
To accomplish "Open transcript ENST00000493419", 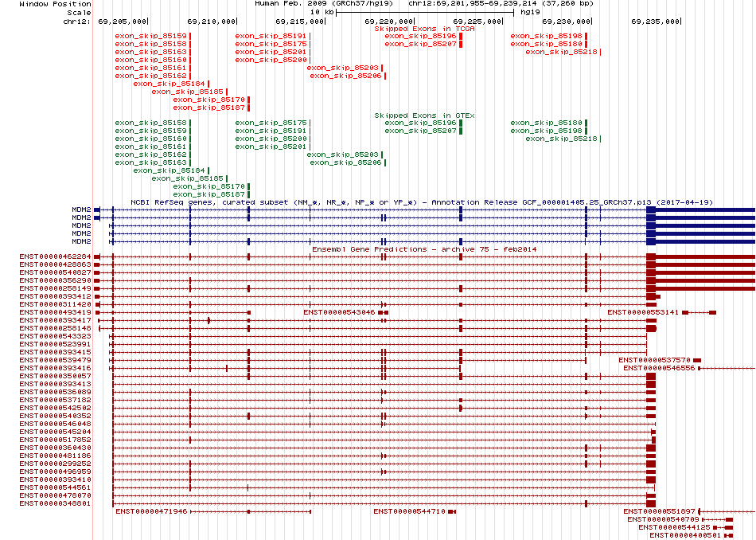I will 56,312.
